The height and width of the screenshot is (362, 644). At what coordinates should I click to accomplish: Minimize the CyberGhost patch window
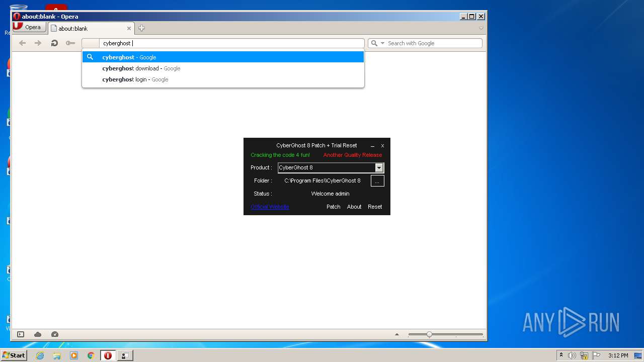coord(372,146)
